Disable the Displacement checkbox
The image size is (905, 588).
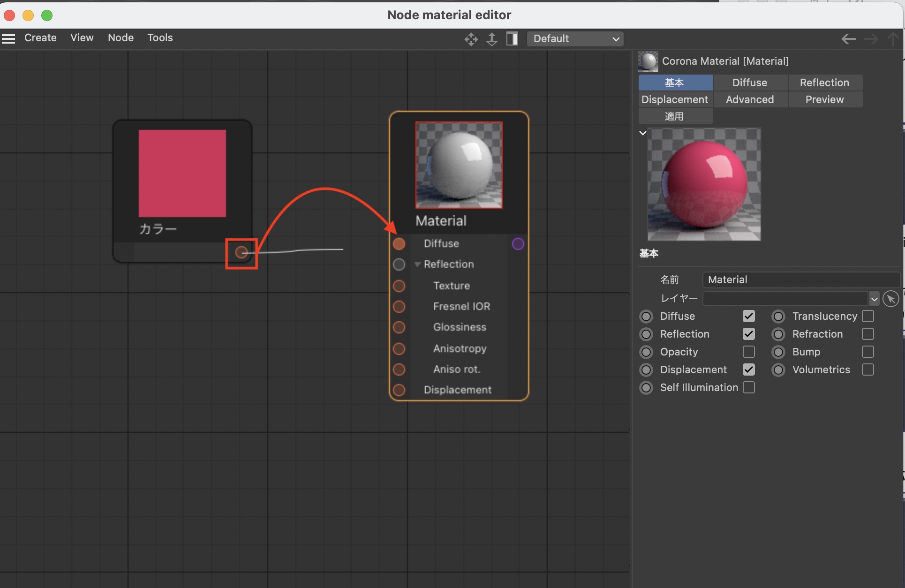click(749, 369)
